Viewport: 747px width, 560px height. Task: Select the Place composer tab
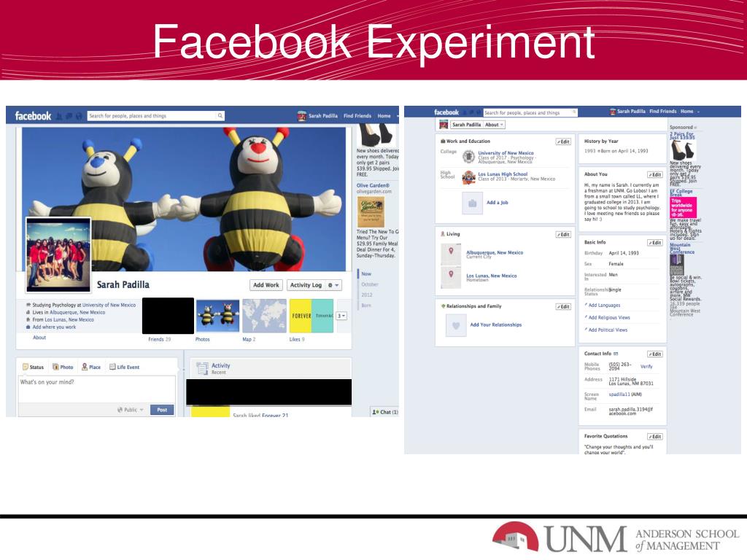point(91,367)
